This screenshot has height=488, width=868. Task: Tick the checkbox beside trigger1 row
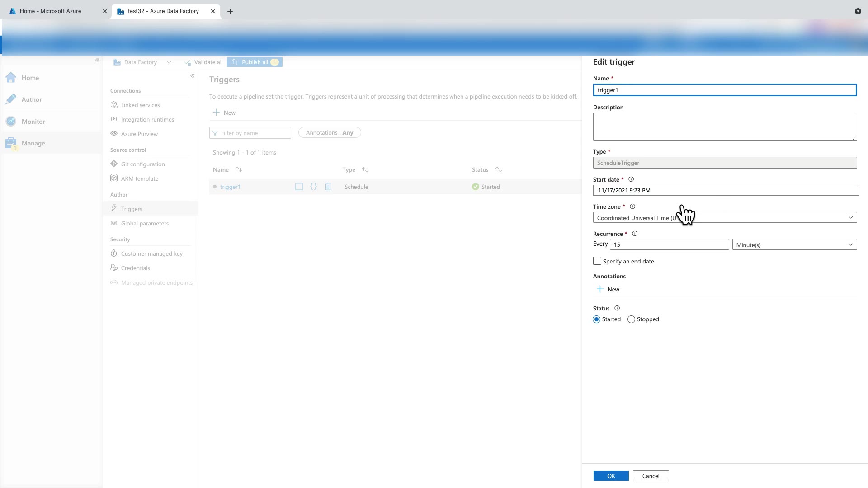coord(299,187)
